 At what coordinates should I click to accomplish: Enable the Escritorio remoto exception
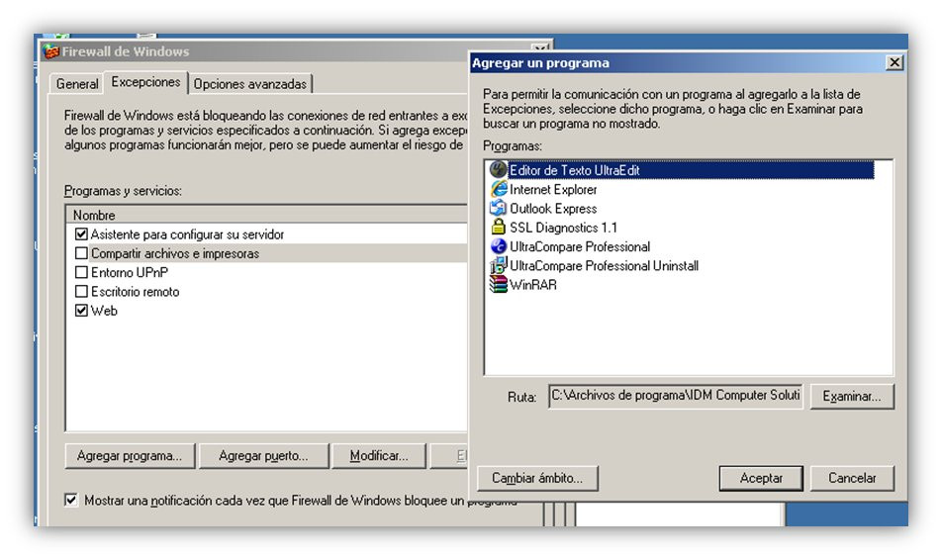coord(81,292)
